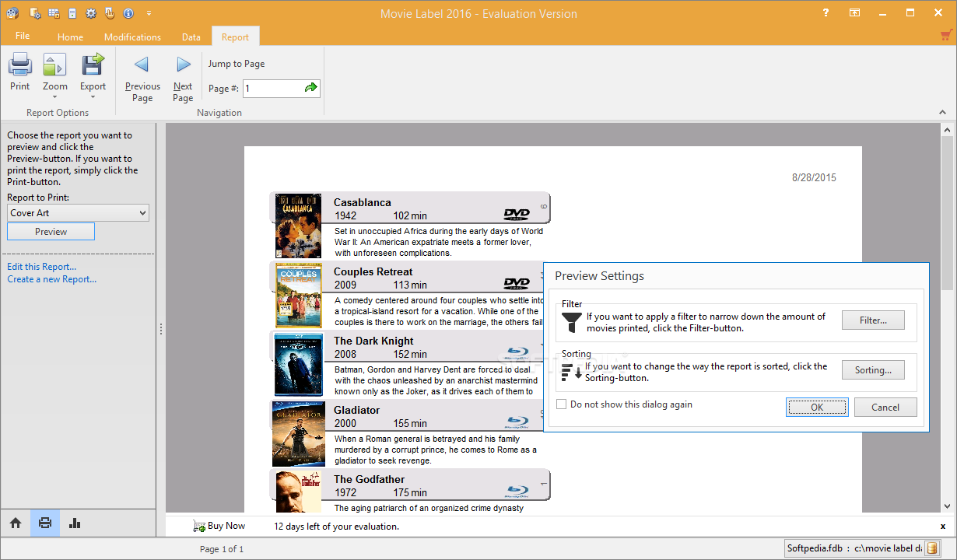Click the Casablanca cover thumbnail
Viewport: 957px width, 560px height.
(x=298, y=226)
